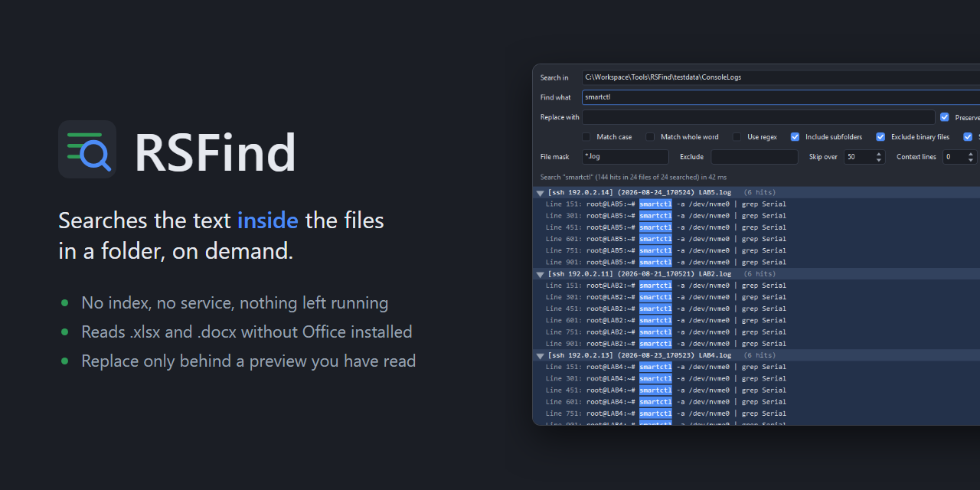
Task: Click the '(6 hits)' count beside LAB5.log
Action: point(759,193)
